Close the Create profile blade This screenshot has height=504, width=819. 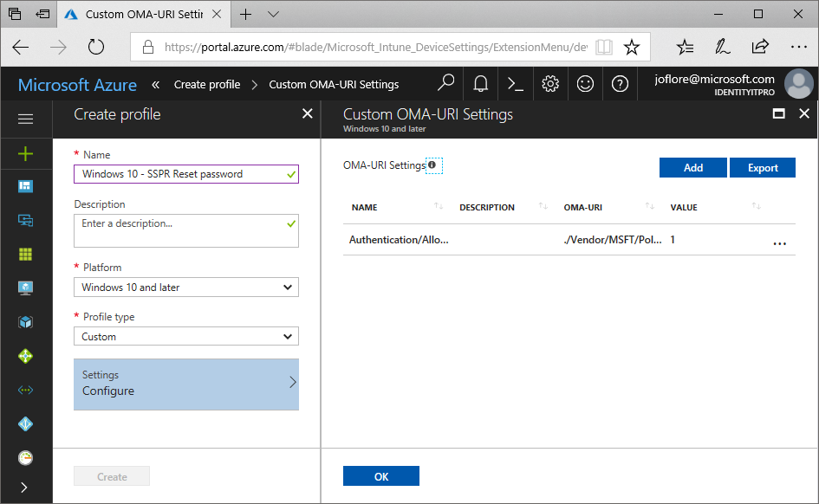pos(308,113)
